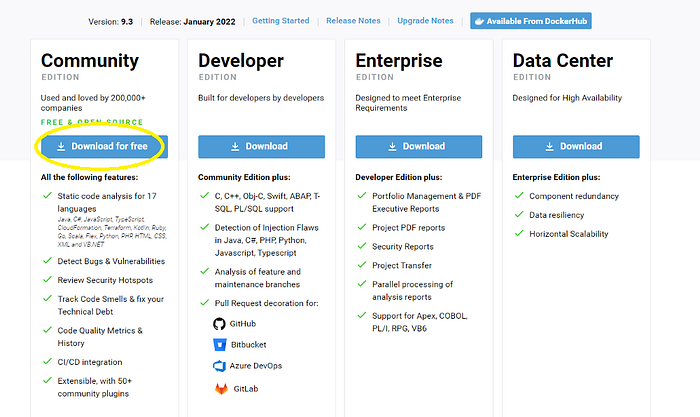Click the Azure DevOps logo icon
The height and width of the screenshot is (417, 700).
[219, 366]
